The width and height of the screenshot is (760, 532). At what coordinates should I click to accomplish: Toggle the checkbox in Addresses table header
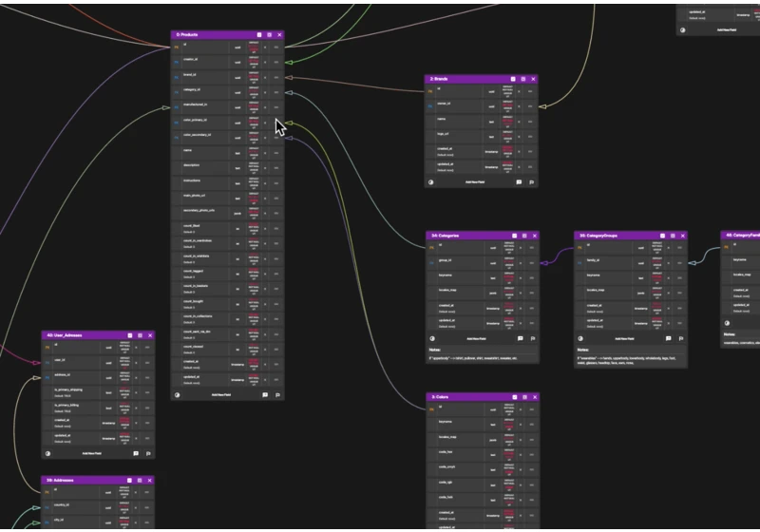click(129, 481)
